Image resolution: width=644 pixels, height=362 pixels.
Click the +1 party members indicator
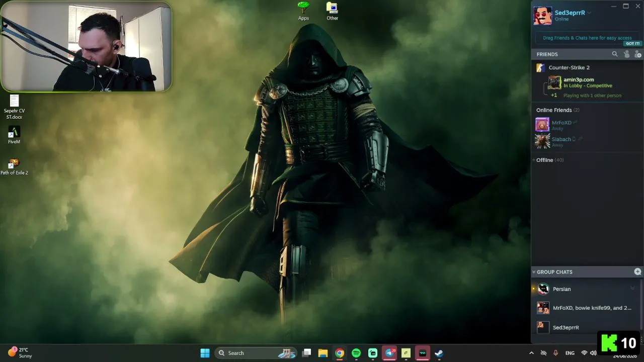pos(554,95)
